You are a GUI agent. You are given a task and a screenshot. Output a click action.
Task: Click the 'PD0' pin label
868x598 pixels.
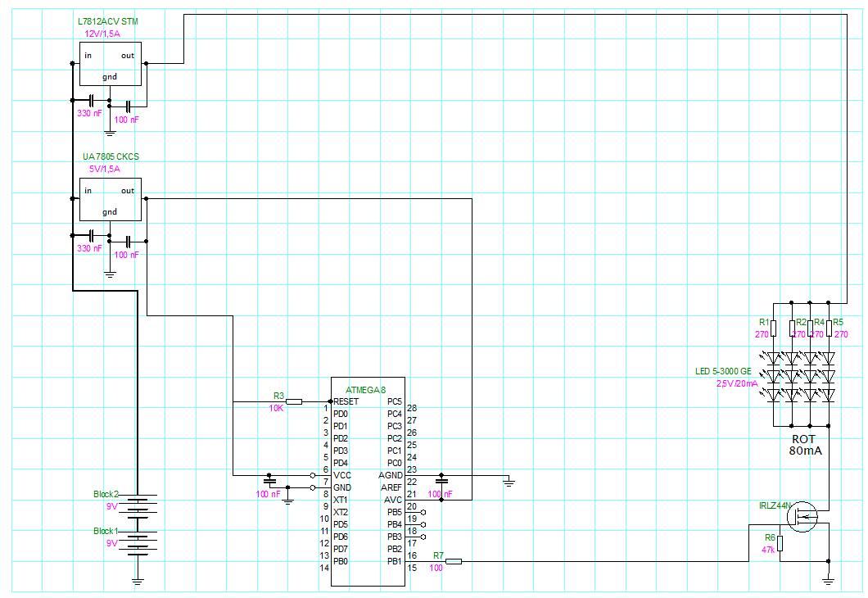click(x=341, y=415)
